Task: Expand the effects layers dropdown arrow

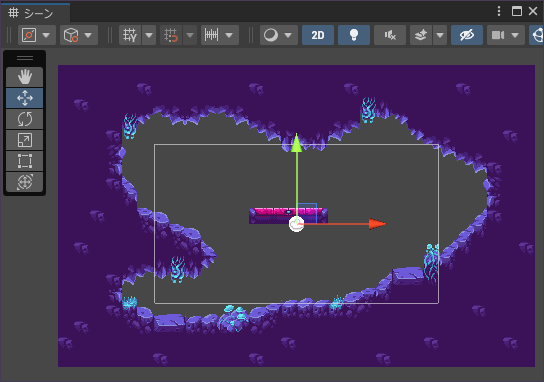Action: [440, 35]
